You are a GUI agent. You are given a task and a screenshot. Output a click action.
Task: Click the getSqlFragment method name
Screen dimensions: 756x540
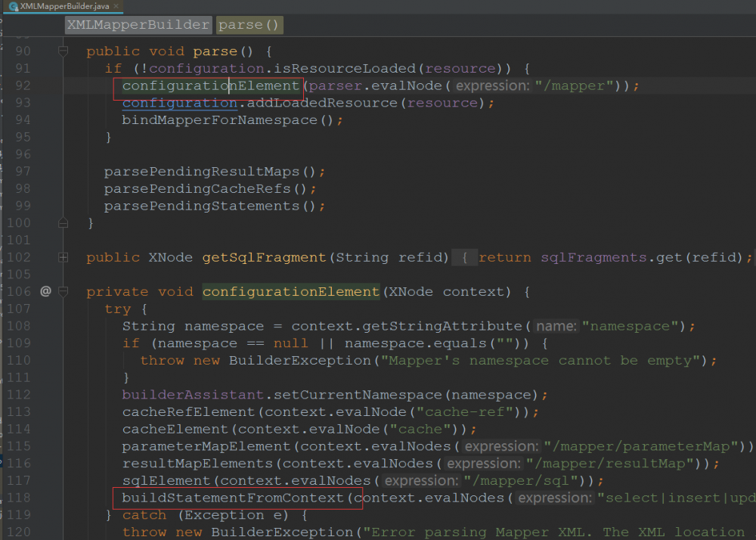[x=264, y=257]
